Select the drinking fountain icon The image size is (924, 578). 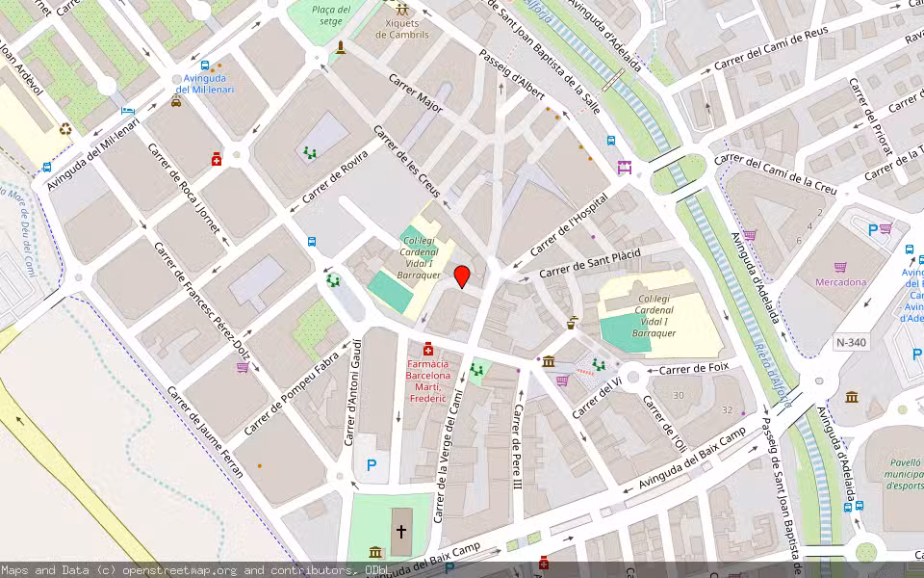click(572, 322)
